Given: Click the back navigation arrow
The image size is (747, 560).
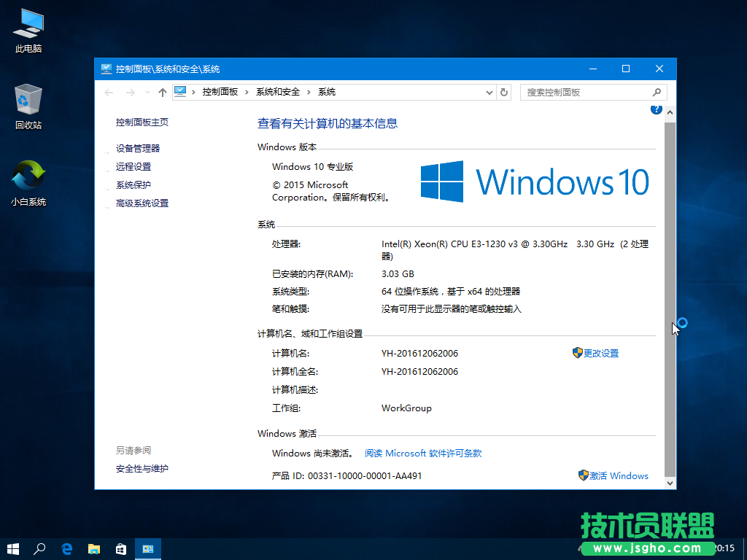Looking at the screenshot, I should pos(108,92).
